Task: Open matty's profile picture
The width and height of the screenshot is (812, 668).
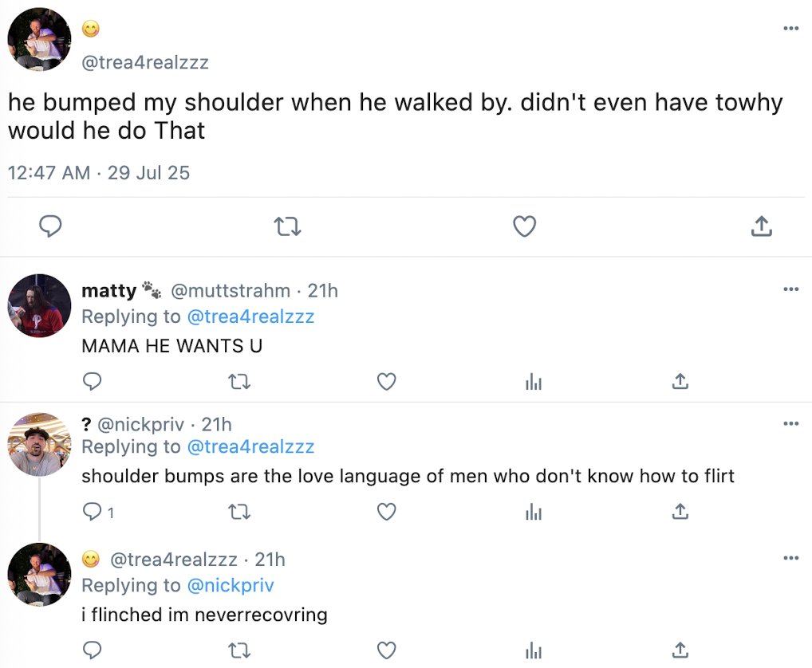Action: 39,306
